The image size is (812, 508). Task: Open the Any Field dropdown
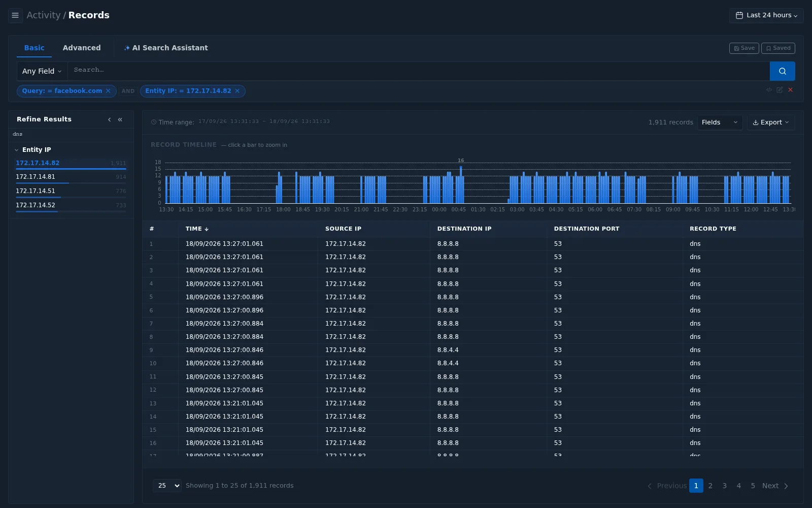click(42, 71)
